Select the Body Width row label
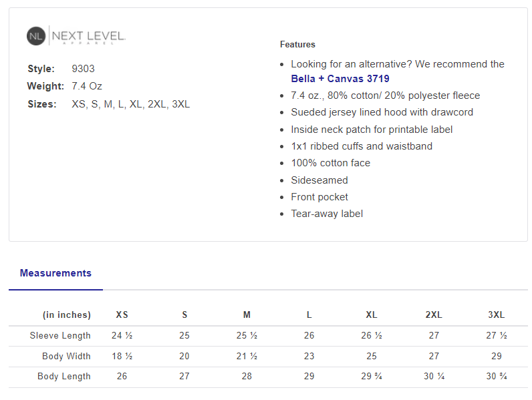This screenshot has width=532, height=400. pos(66,357)
